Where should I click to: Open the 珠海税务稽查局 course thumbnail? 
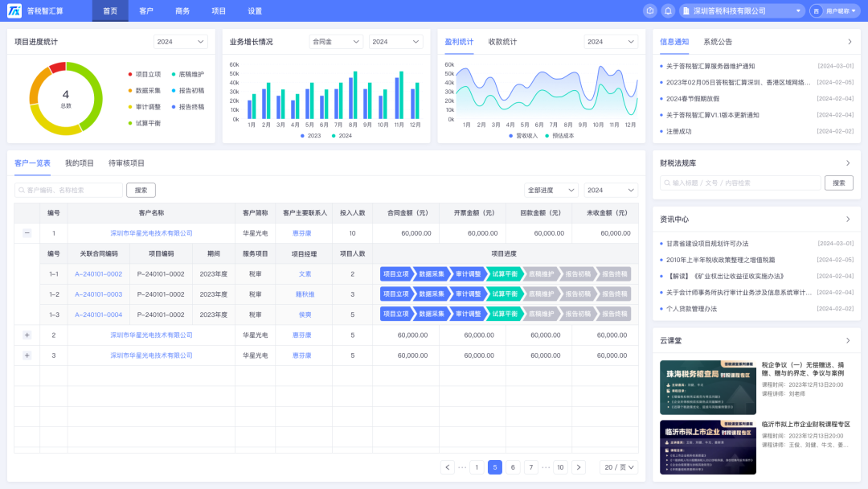coord(708,388)
